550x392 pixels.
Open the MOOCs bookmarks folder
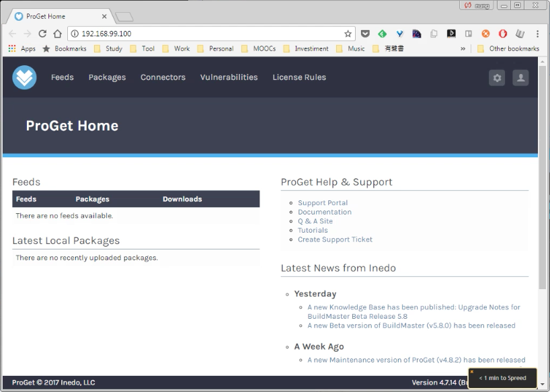[258, 48]
